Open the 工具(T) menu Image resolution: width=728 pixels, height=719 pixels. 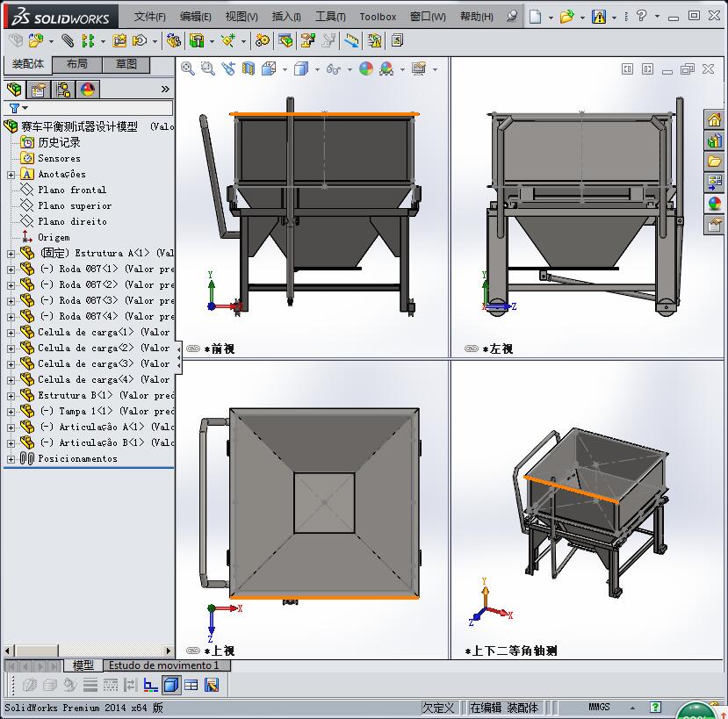click(x=330, y=17)
